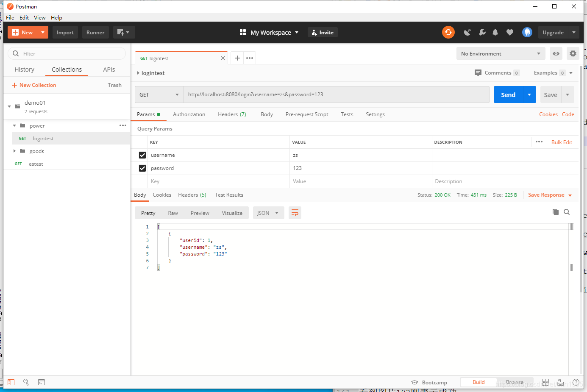This screenshot has width=587, height=392.
Task: Open the power folder ellipsis options
Action: click(123, 125)
